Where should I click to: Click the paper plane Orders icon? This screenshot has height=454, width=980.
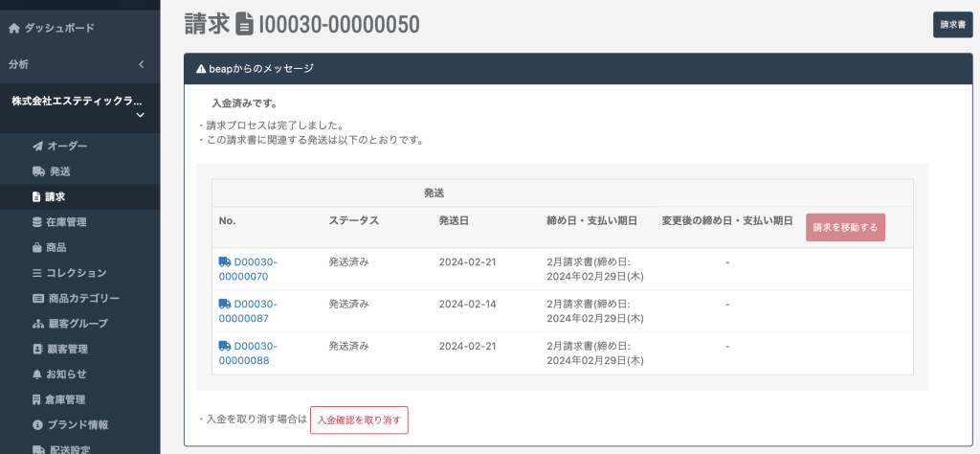37,147
